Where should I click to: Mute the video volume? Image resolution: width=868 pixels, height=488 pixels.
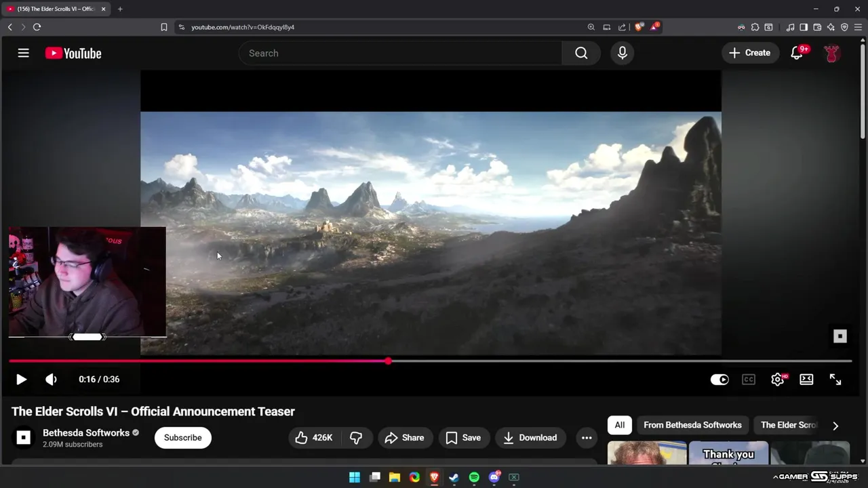[52, 380]
